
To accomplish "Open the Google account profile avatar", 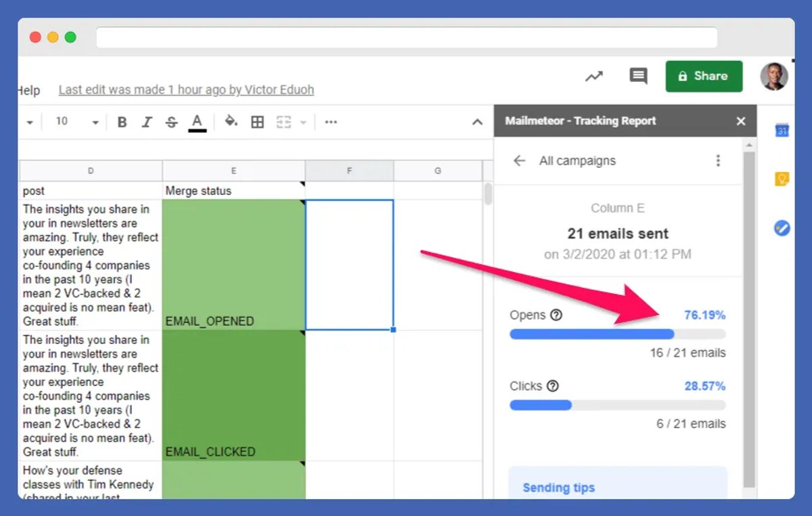I will (773, 76).
